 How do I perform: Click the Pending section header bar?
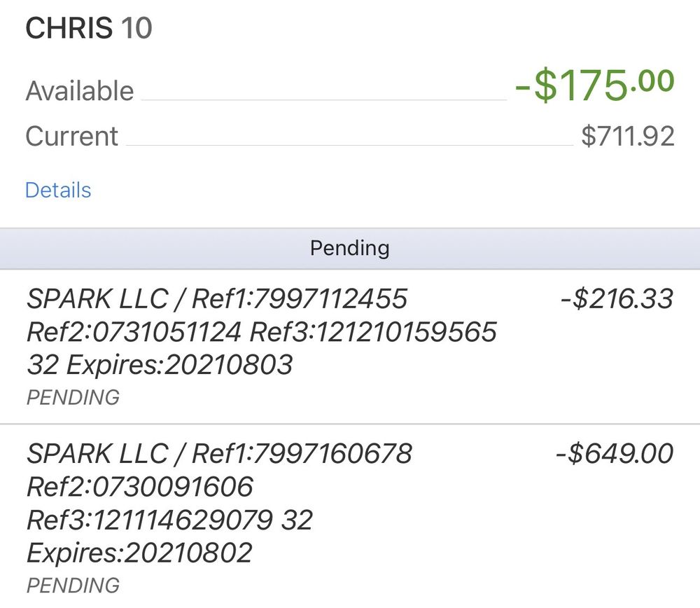pos(350,248)
